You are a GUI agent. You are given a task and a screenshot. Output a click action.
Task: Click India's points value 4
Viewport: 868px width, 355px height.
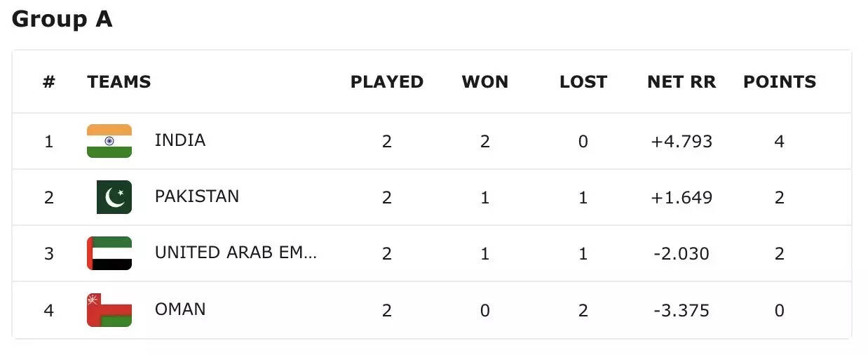pos(780,142)
